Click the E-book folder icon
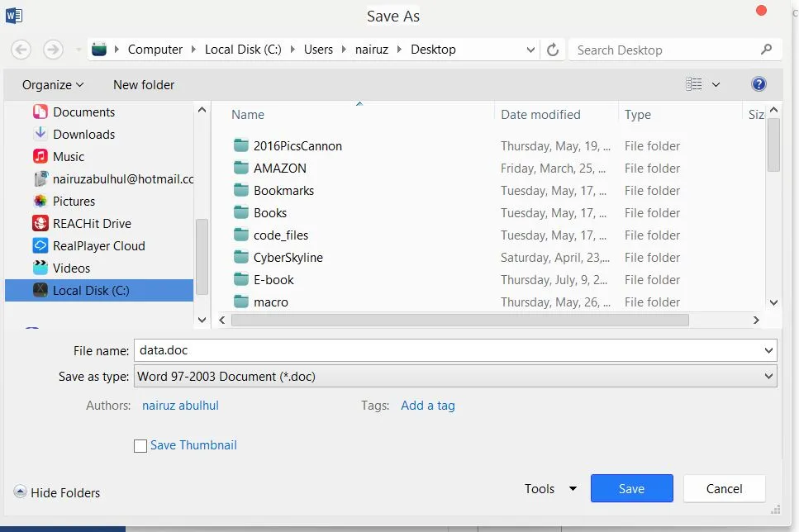 pos(241,279)
